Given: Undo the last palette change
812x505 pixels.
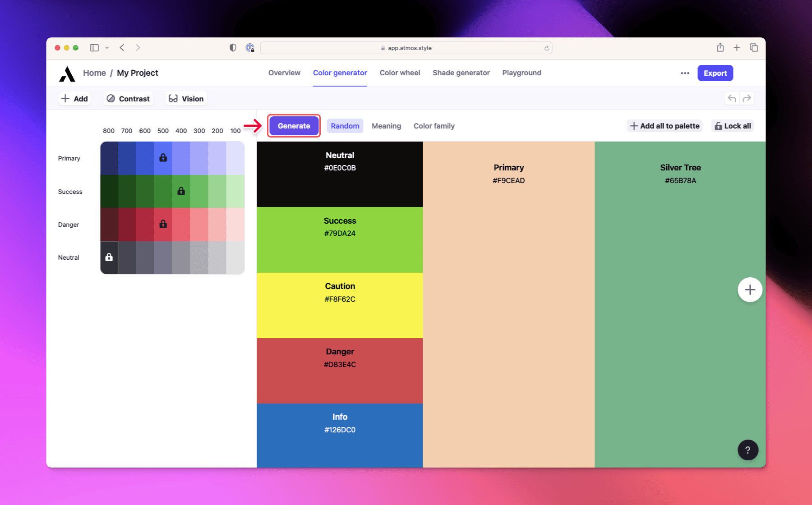Looking at the screenshot, I should click(x=731, y=98).
